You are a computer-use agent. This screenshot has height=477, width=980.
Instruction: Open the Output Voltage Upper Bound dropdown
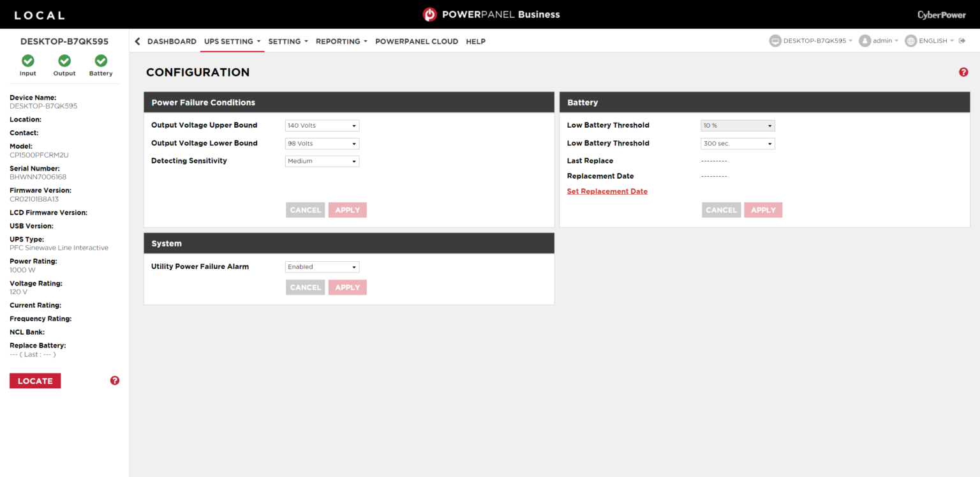[322, 126]
